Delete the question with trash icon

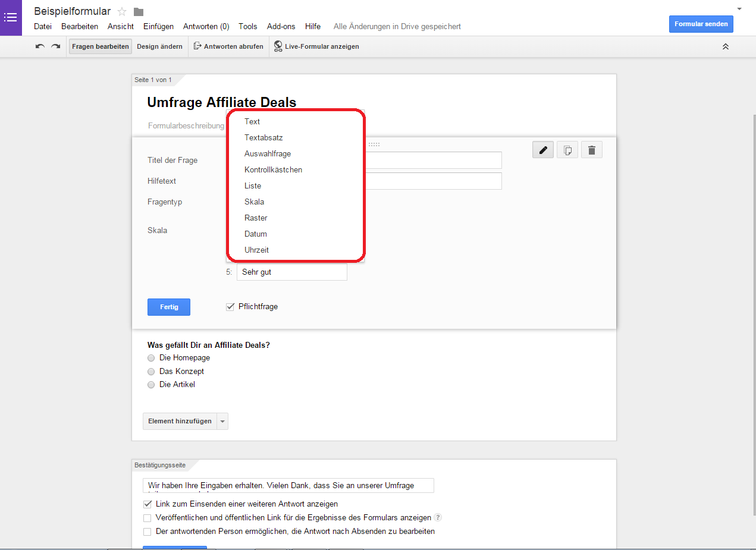[x=591, y=150]
